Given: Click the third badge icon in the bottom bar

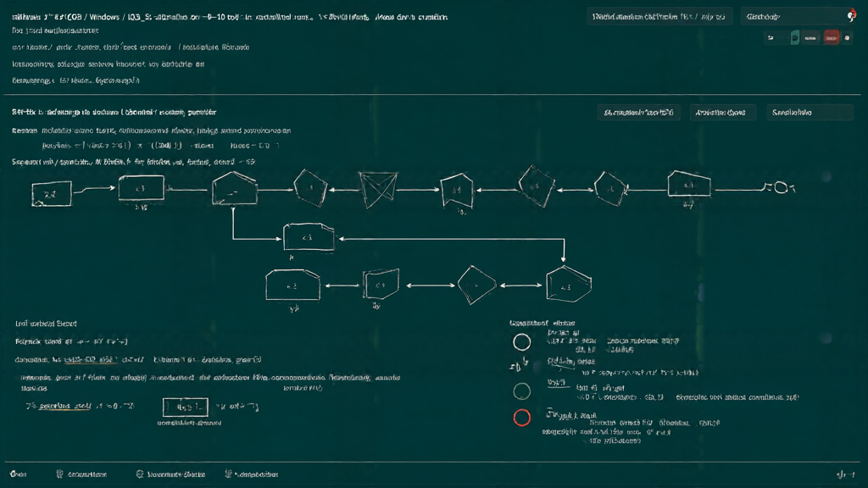Looking at the screenshot, I should point(140,474).
